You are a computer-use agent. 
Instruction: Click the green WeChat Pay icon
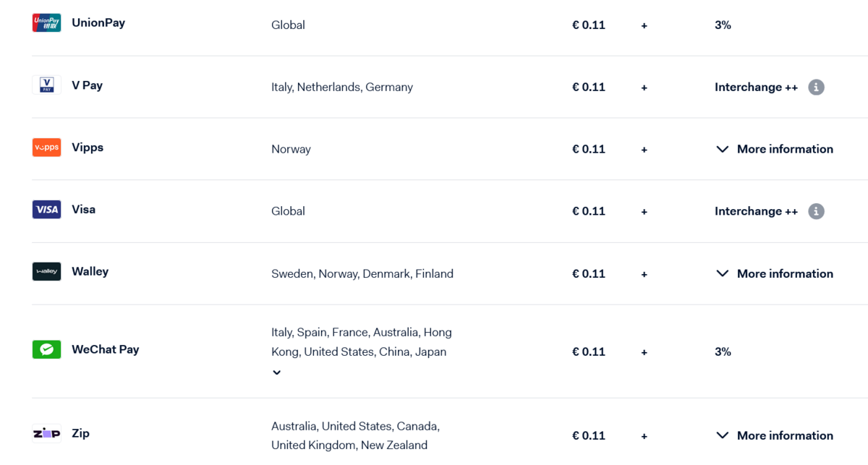(x=46, y=349)
